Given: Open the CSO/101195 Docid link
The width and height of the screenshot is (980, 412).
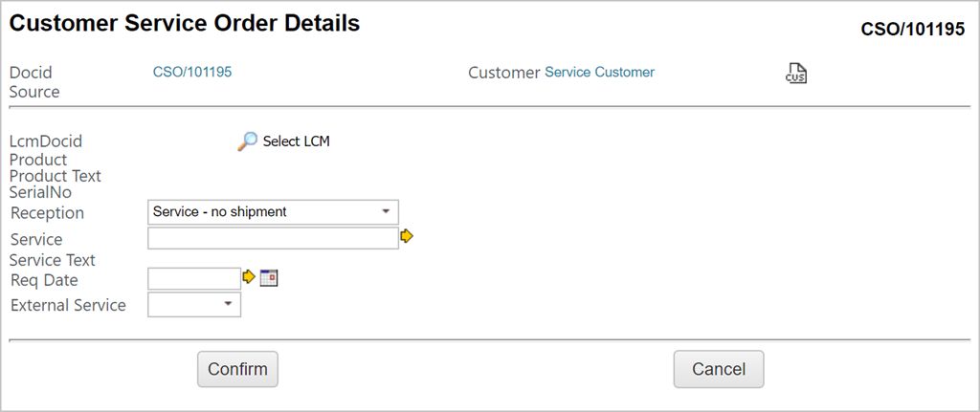Looking at the screenshot, I should click(x=192, y=72).
